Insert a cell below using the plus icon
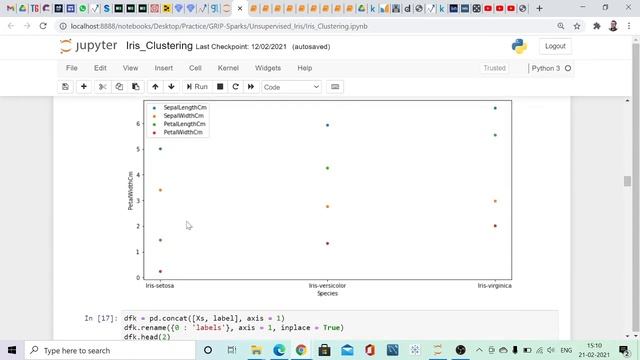Viewport: 640px width, 360px height. pos(84,87)
